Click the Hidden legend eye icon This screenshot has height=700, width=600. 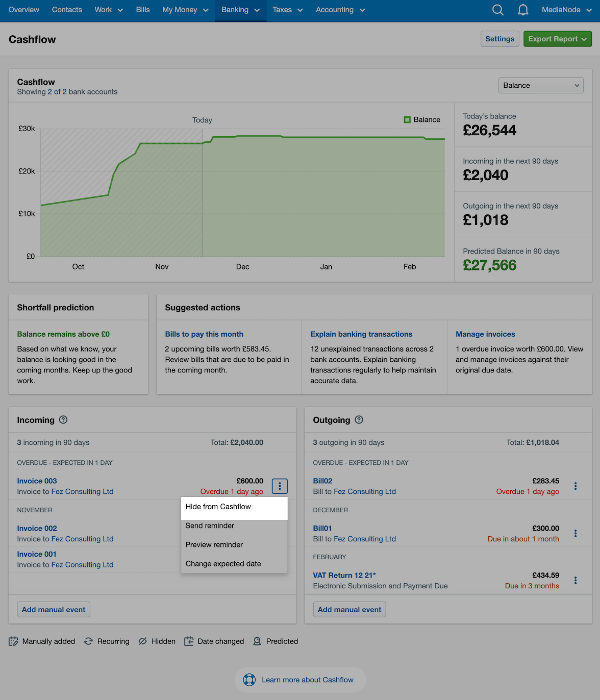(x=143, y=641)
